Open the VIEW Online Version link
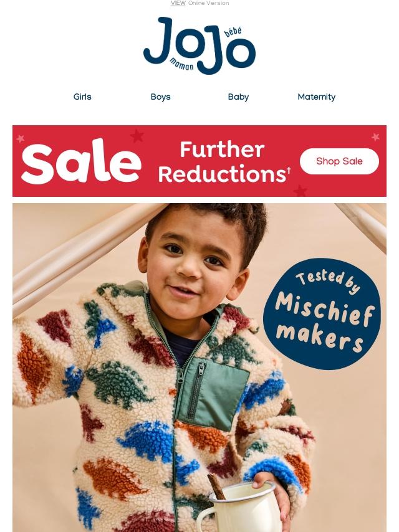The image size is (399, 532). tap(199, 3)
